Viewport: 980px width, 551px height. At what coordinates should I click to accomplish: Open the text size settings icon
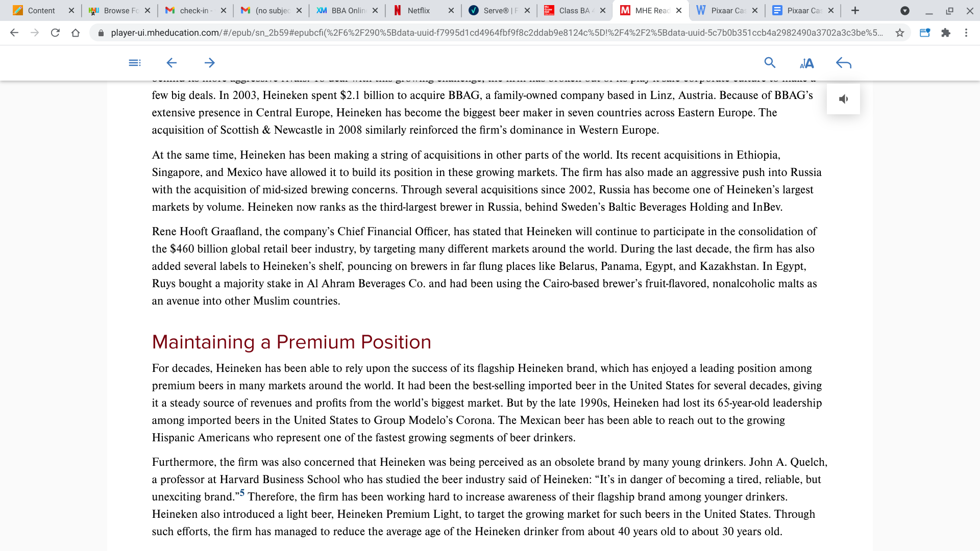[x=806, y=63]
